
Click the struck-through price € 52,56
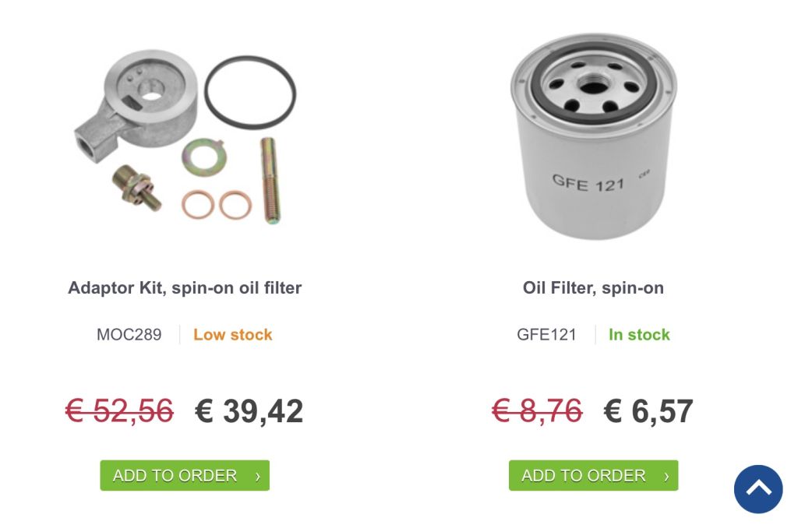[x=119, y=411]
